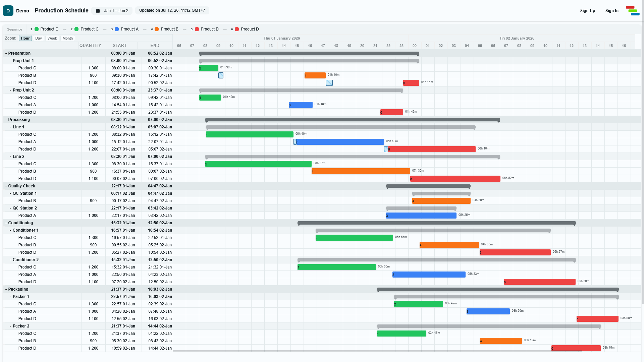Viewport: 644px width, 362px height.
Task: Click the orange Product B sequence swatch
Action: pos(157,29)
